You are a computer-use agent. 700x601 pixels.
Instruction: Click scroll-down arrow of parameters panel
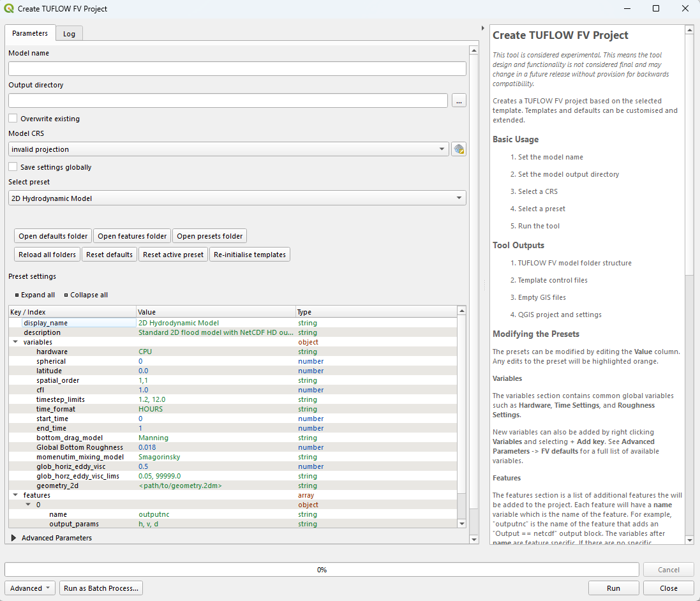pyautogui.click(x=474, y=540)
